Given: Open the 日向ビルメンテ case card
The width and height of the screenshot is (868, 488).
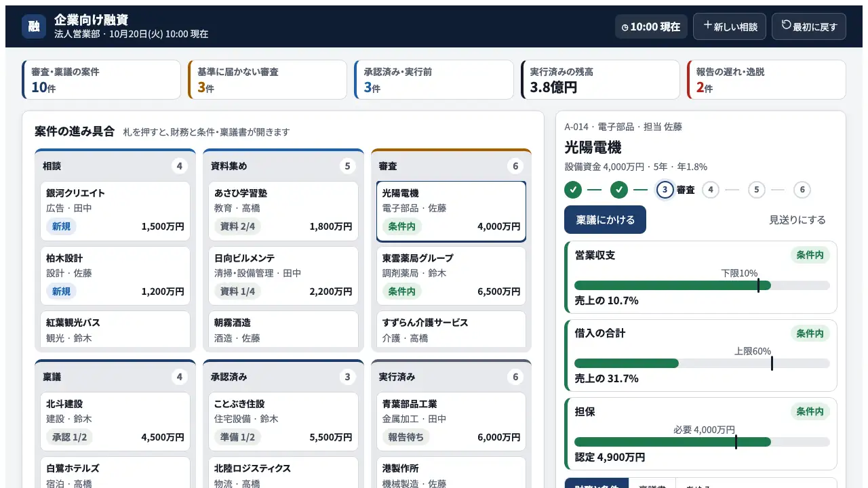Looking at the screenshot, I should pyautogui.click(x=283, y=276).
